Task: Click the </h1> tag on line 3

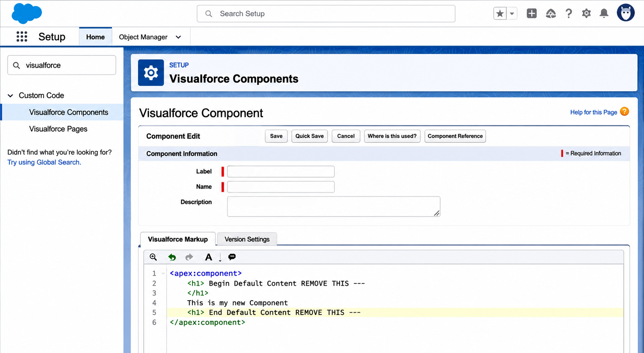Action: pyautogui.click(x=198, y=293)
